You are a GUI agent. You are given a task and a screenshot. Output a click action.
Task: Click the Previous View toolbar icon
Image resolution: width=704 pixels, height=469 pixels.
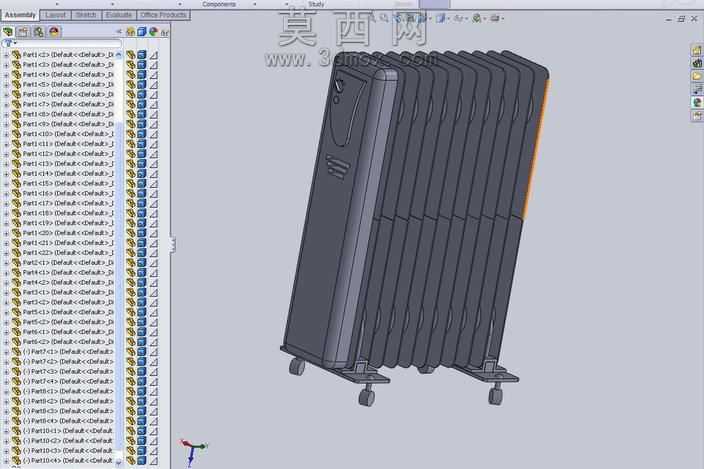tap(397, 18)
